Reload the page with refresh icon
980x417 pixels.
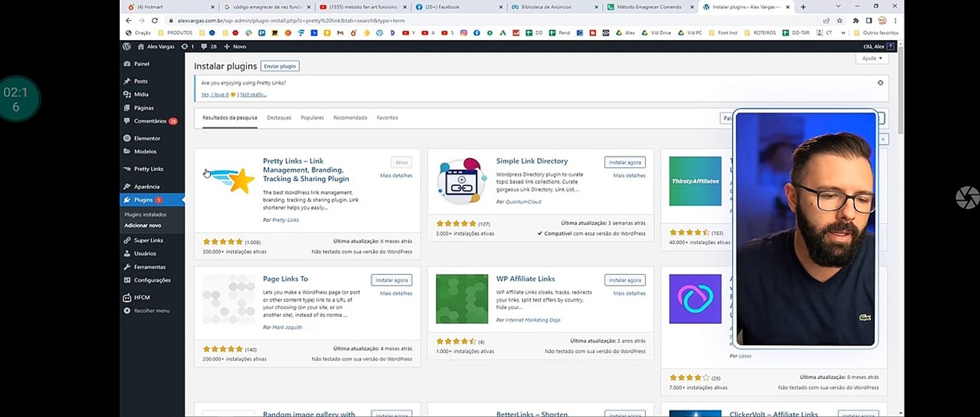pyautogui.click(x=154, y=20)
